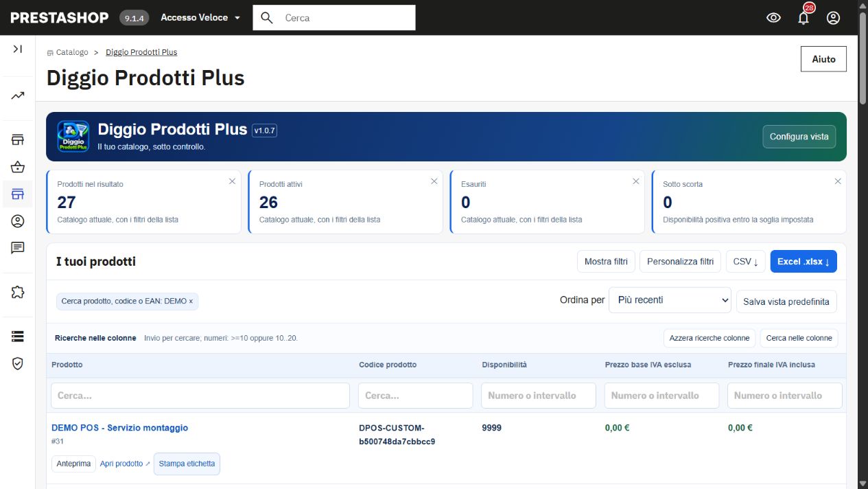The height and width of the screenshot is (489, 868).
Task: Show filters with 'Mostra filtri'
Action: (607, 262)
